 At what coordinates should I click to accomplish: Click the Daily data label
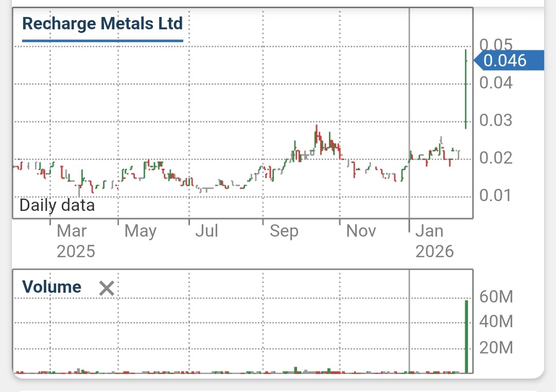(x=57, y=205)
